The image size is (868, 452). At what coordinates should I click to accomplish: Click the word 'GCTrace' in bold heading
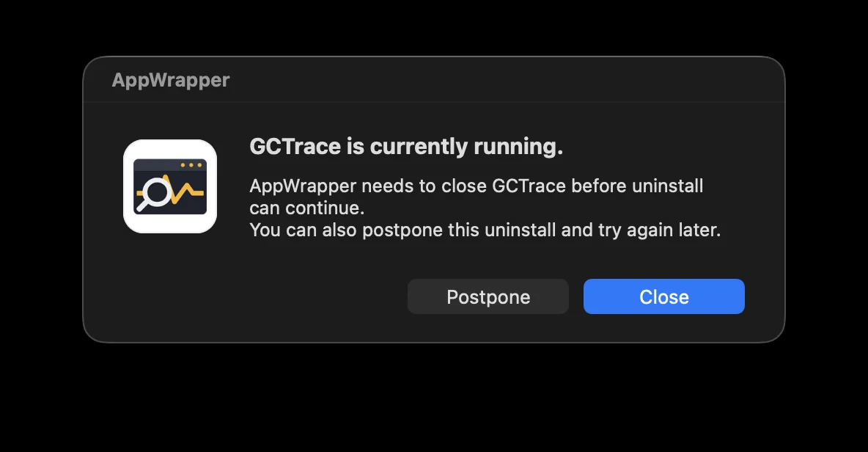[295, 146]
